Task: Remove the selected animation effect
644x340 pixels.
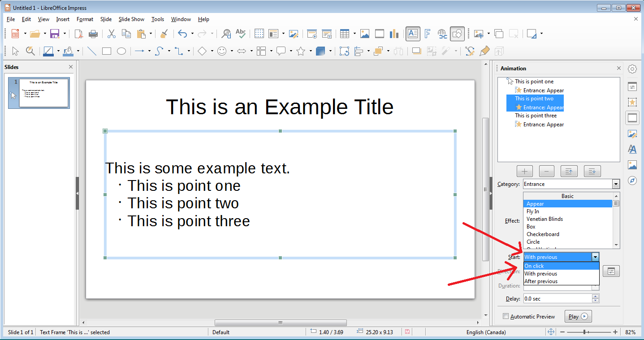Action: coord(547,171)
